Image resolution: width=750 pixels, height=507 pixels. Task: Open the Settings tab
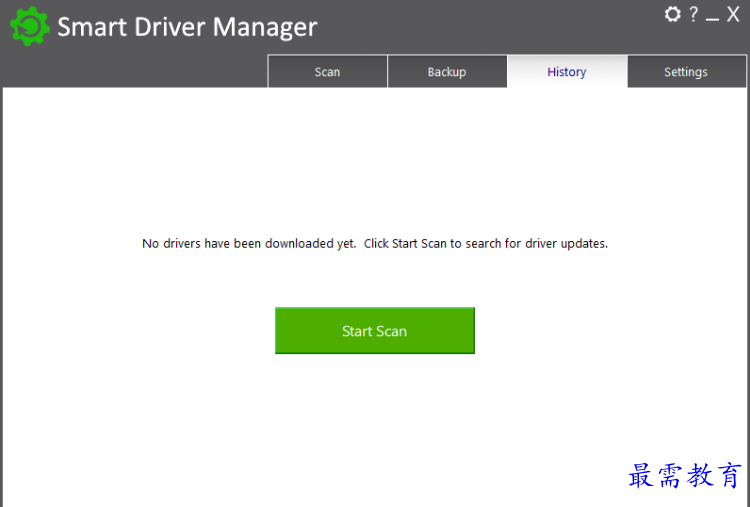tap(686, 71)
